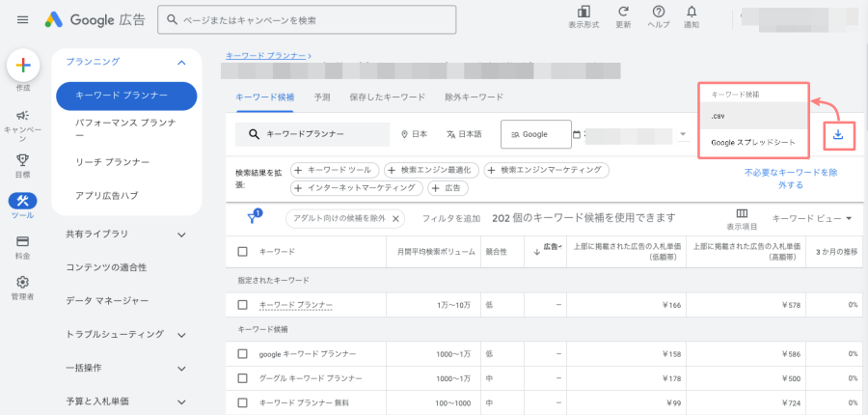Switch to the 除外キーワード tab
This screenshot has height=415, width=868.
click(x=474, y=97)
